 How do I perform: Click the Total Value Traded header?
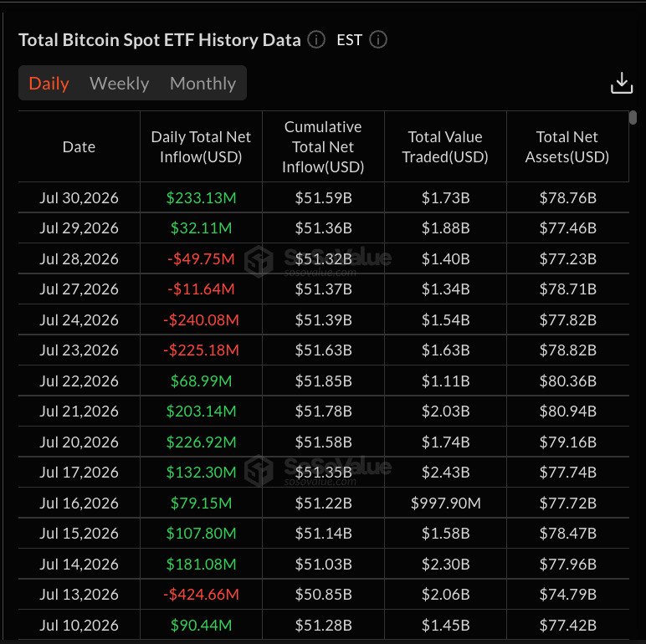pos(445,147)
